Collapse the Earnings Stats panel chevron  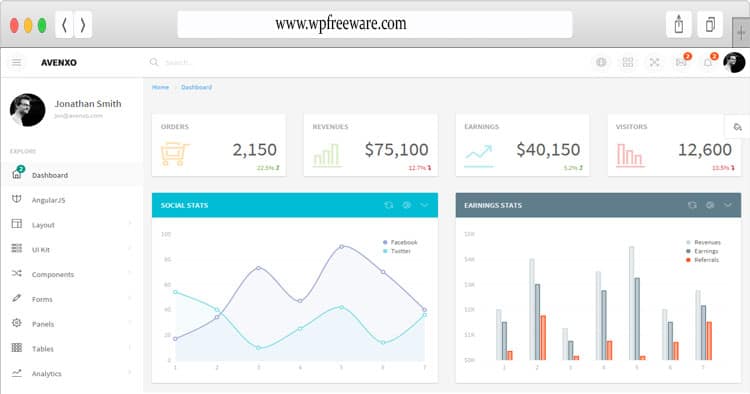click(728, 205)
